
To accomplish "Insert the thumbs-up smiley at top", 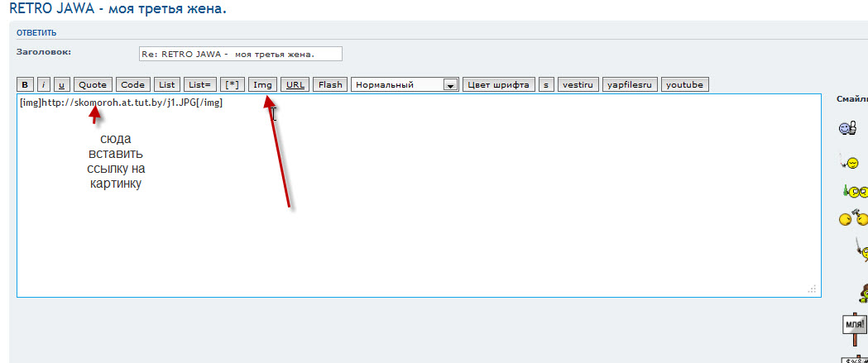I will (x=847, y=128).
